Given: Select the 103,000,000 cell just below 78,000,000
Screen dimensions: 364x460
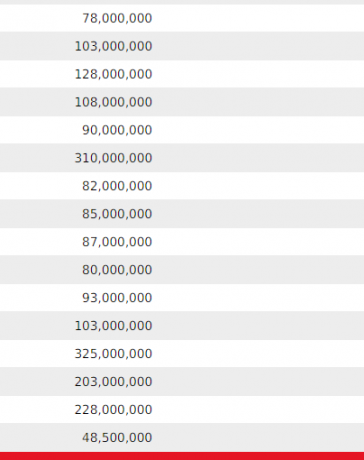Looking at the screenshot, I should pos(113,46).
